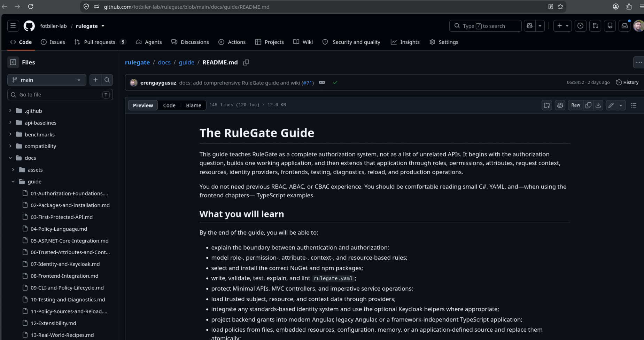Viewport: 644px width, 340px height.
Task: Open the Security and quality tab
Action: pos(351,42)
